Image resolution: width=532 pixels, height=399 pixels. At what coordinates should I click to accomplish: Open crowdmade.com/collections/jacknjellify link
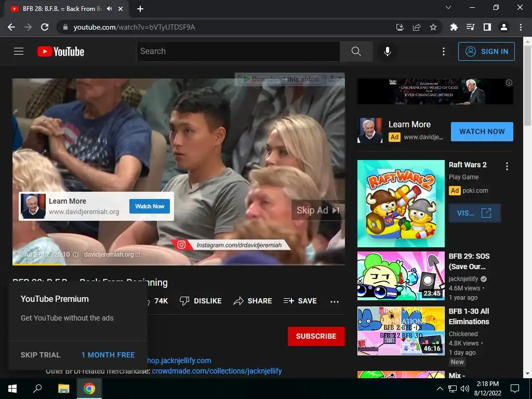coord(217,371)
